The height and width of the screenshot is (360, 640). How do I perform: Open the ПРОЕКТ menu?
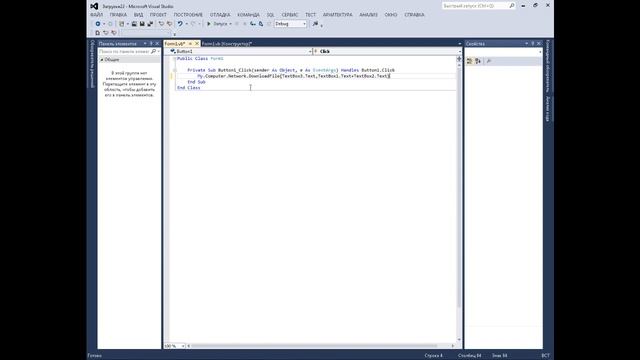pyautogui.click(x=158, y=15)
